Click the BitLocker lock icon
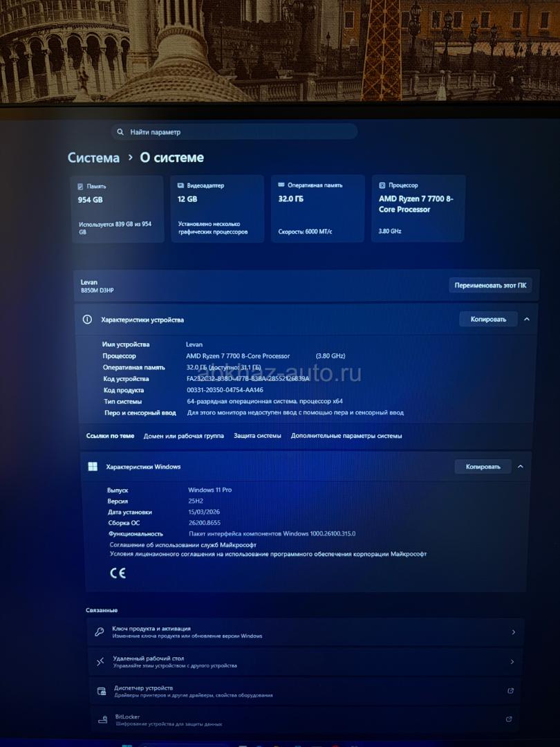The width and height of the screenshot is (560, 747). tap(103, 720)
